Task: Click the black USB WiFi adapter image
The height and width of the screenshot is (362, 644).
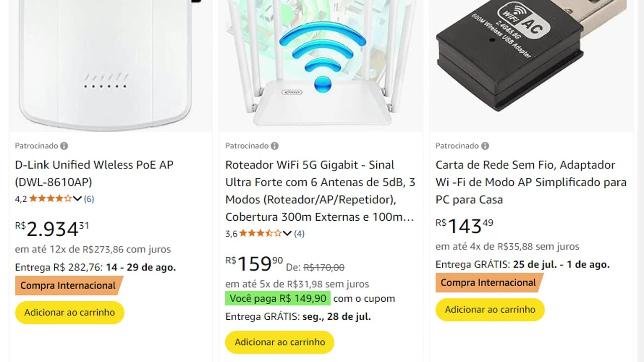Action: (531, 55)
